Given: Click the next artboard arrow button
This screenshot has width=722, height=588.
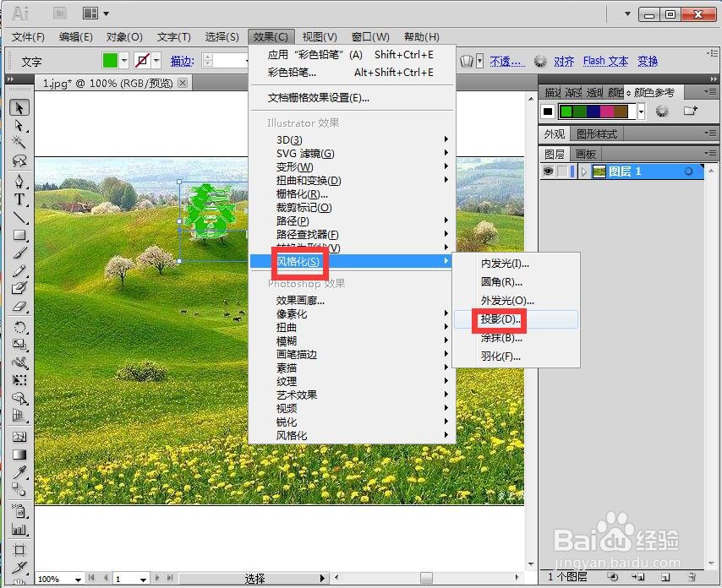Looking at the screenshot, I should tap(157, 577).
